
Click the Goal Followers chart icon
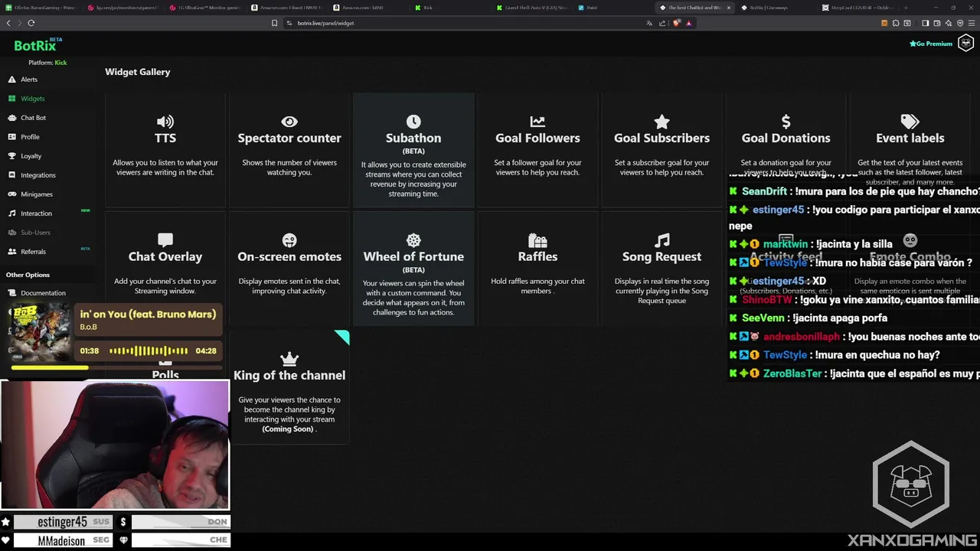pos(537,122)
